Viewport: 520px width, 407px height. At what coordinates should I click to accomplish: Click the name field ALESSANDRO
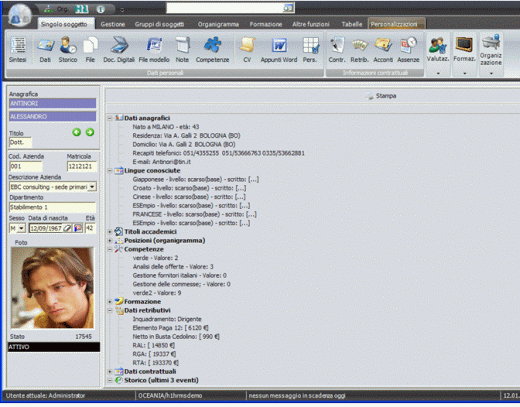point(52,116)
